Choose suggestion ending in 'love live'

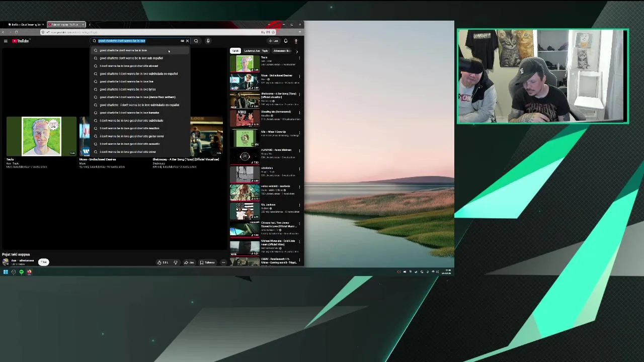(140, 81)
